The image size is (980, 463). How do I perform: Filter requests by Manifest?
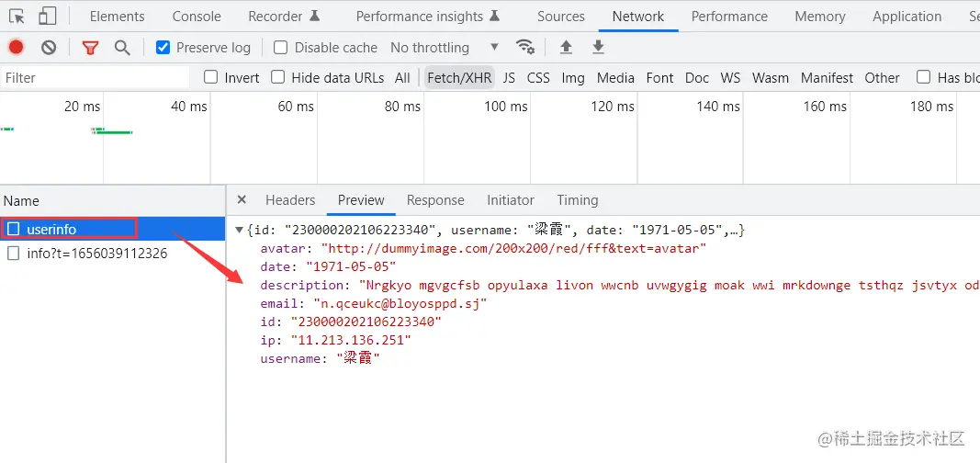[827, 77]
